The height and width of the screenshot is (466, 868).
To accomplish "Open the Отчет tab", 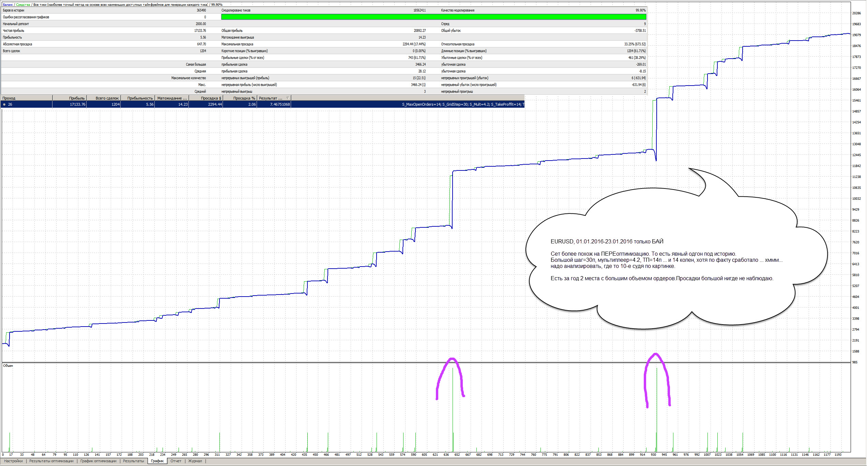I will pyautogui.click(x=176, y=461).
